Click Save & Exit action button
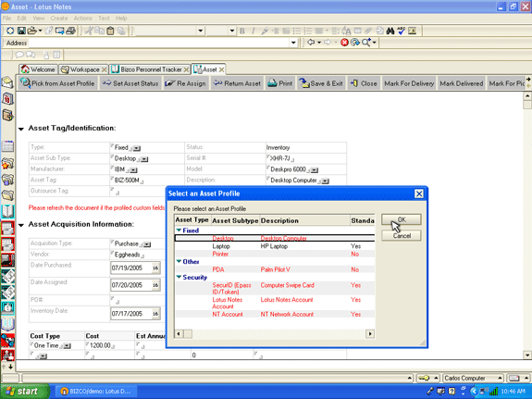 (321, 83)
